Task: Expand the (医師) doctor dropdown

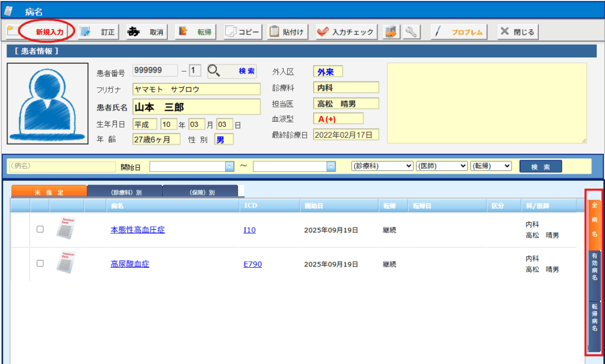Action: pyautogui.click(x=441, y=167)
